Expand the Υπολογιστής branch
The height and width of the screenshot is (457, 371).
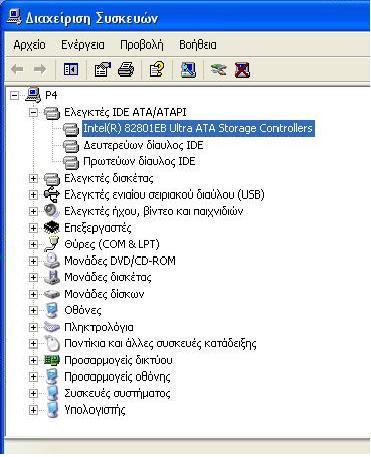point(33,410)
